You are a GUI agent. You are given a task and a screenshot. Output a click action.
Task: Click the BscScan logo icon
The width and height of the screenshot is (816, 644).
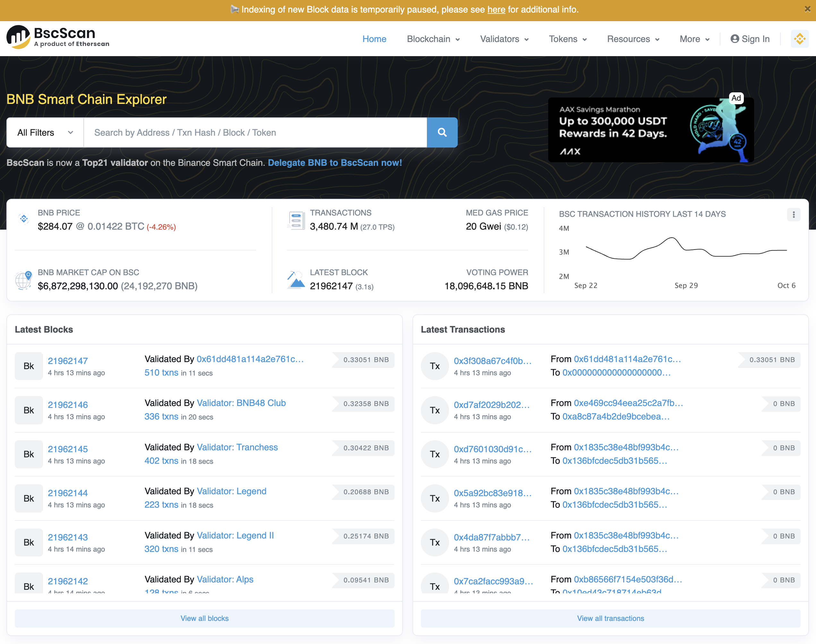pyautogui.click(x=18, y=37)
